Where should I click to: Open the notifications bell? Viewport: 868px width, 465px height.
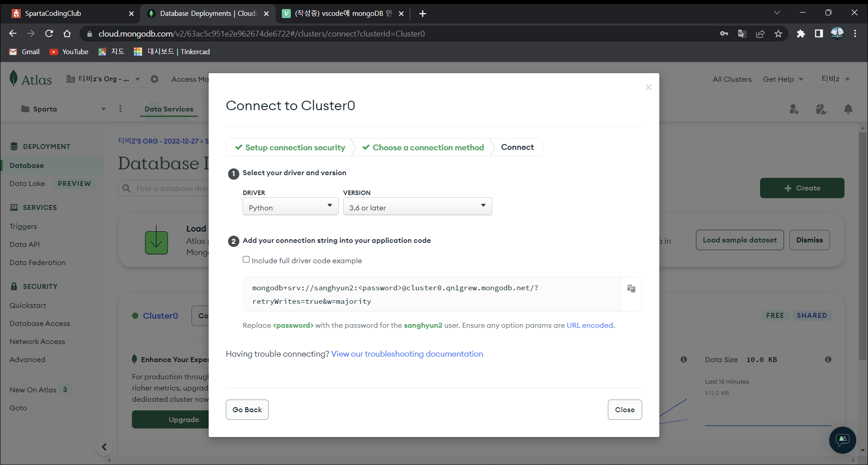click(848, 109)
